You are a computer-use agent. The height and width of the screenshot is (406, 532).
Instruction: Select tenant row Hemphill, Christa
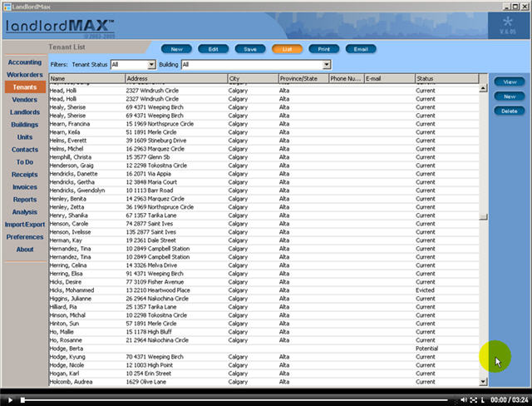(264, 157)
